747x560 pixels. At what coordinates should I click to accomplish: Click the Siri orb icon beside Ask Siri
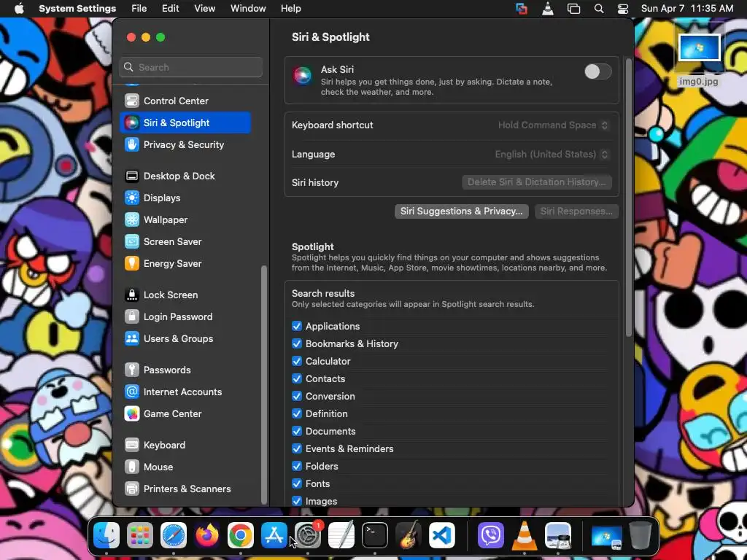[x=303, y=75]
